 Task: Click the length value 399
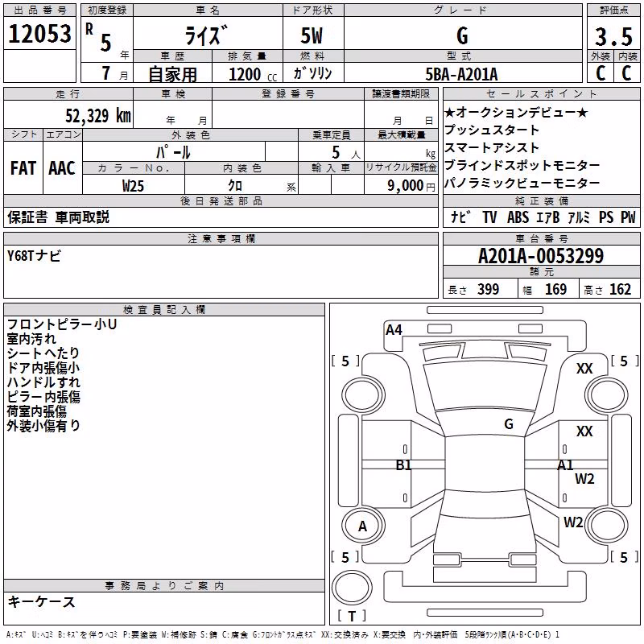tap(489, 289)
